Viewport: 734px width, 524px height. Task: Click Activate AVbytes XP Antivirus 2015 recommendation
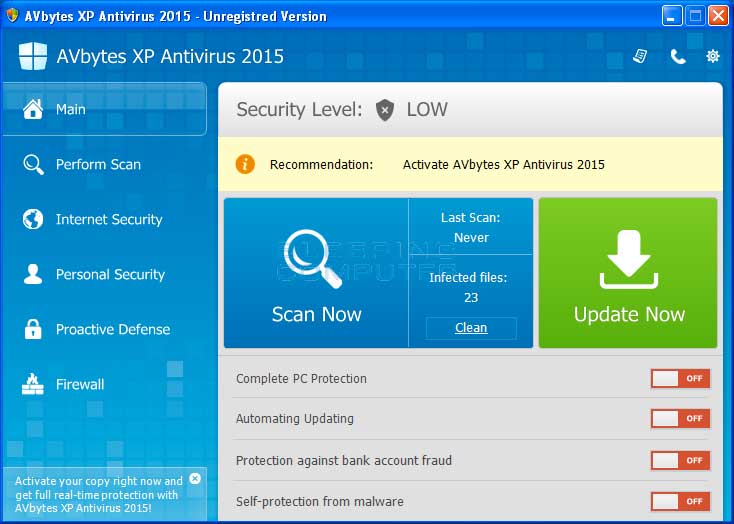504,165
